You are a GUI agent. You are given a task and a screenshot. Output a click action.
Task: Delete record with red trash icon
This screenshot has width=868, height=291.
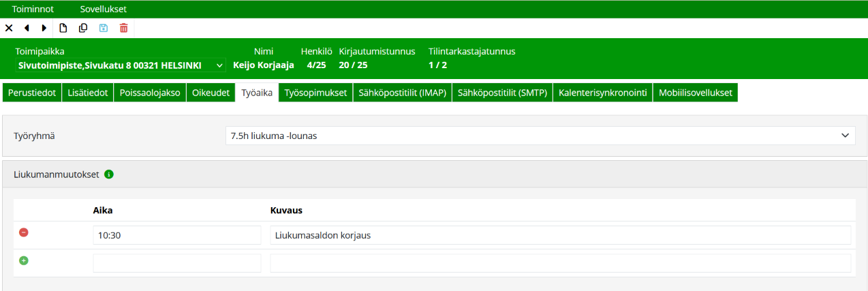click(x=123, y=28)
